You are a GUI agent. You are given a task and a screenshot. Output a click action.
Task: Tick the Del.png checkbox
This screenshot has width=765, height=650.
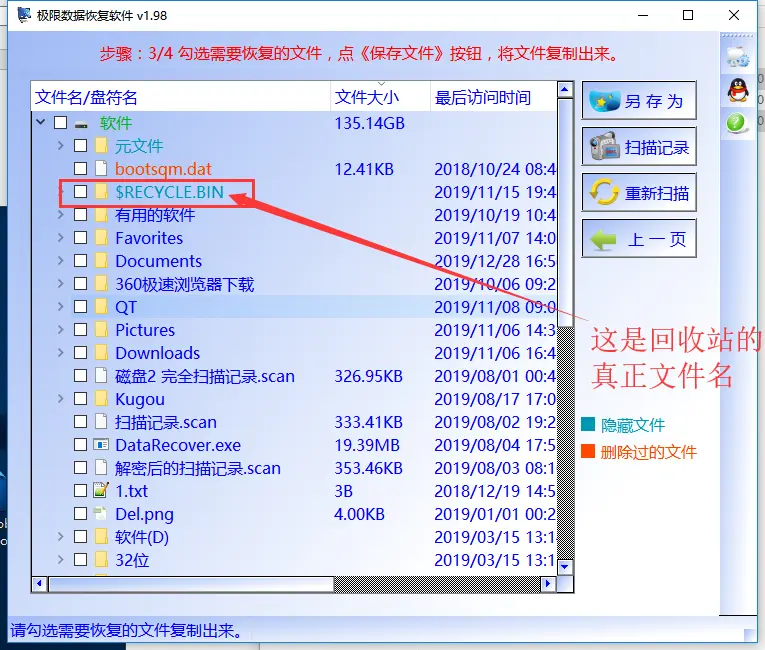click(x=81, y=513)
